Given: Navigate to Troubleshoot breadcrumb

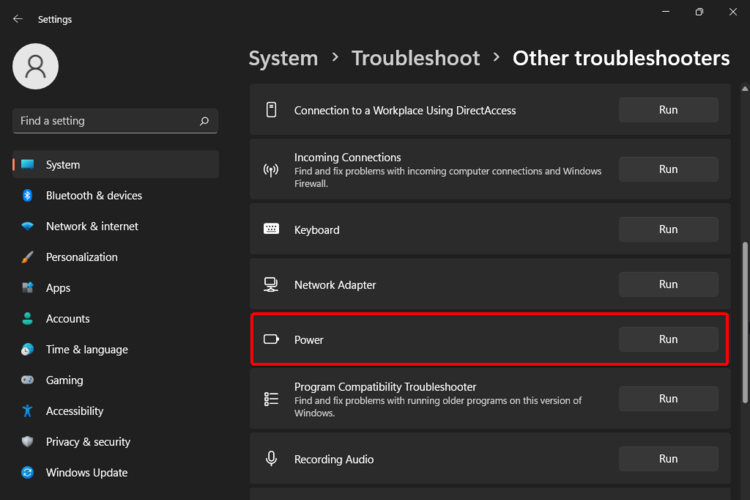Looking at the screenshot, I should 416,58.
